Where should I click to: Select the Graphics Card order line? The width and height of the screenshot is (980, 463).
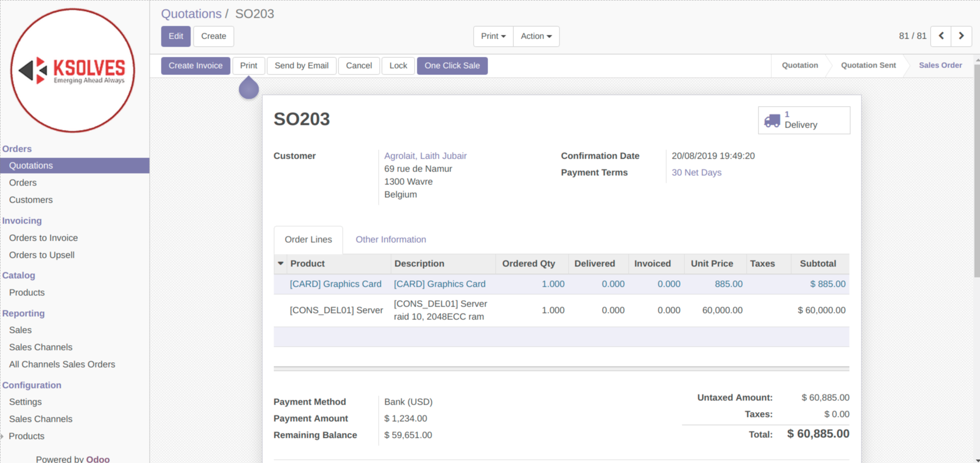(335, 284)
